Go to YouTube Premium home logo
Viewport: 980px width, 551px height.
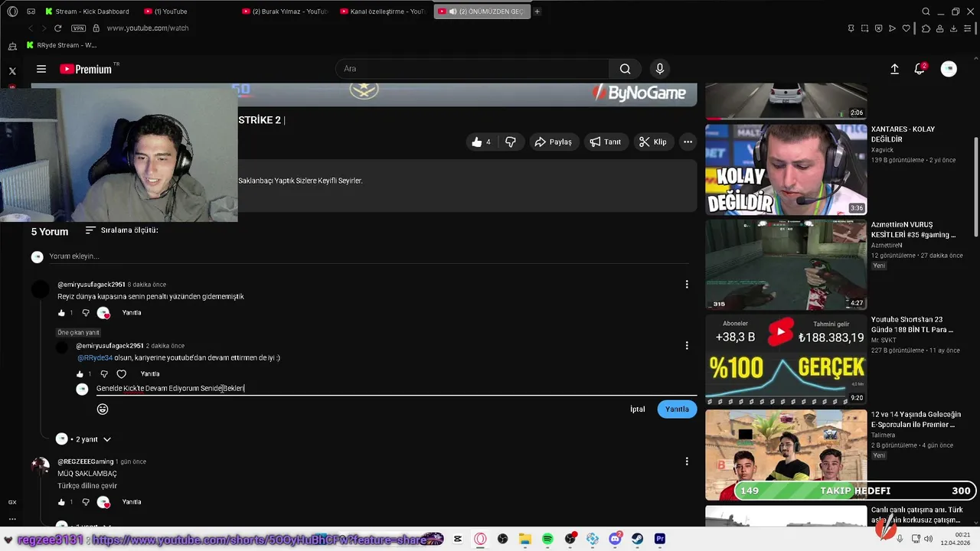[x=86, y=69]
